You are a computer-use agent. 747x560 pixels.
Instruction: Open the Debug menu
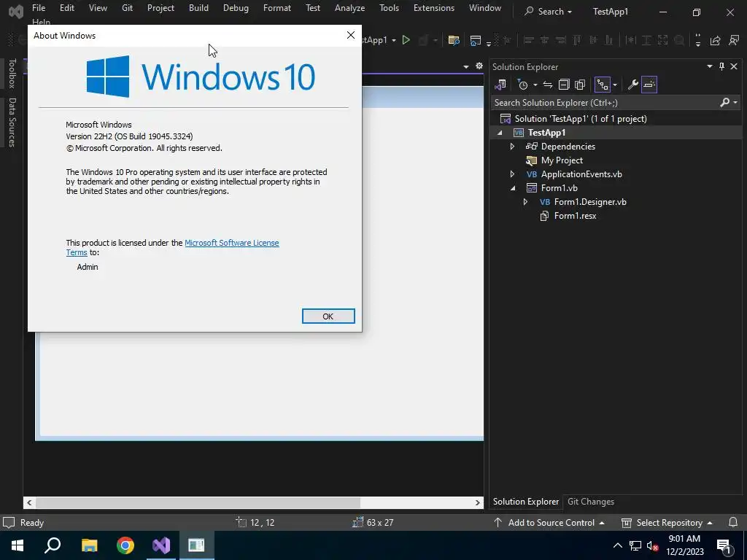point(236,8)
